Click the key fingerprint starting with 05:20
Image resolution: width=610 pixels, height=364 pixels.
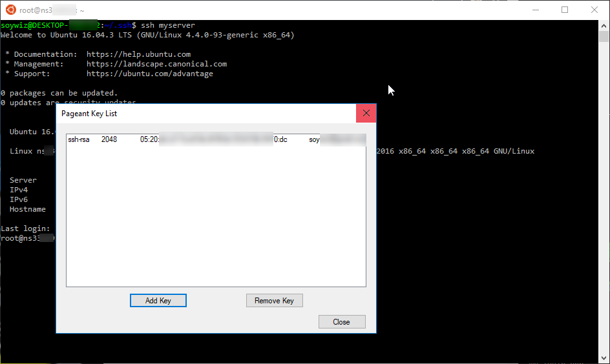click(x=149, y=139)
